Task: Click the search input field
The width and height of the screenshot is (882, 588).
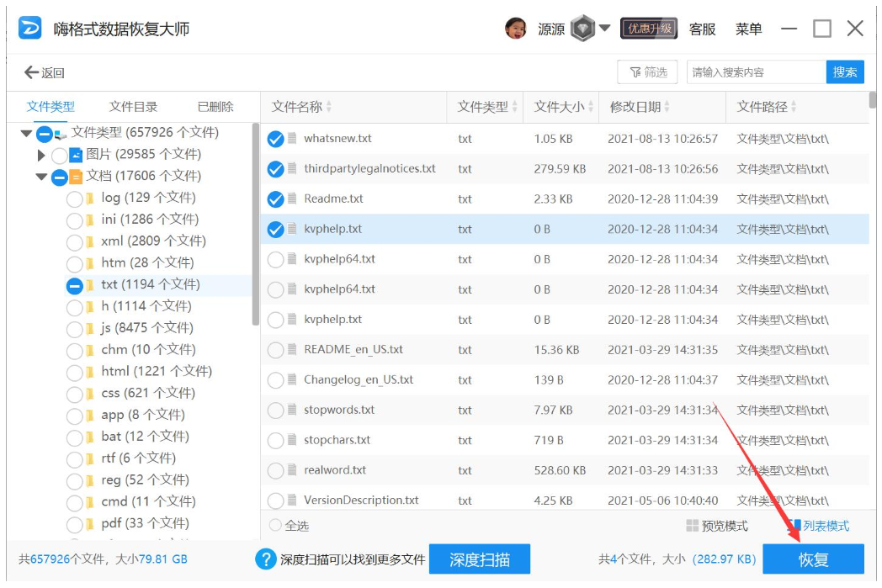Action: tap(755, 72)
